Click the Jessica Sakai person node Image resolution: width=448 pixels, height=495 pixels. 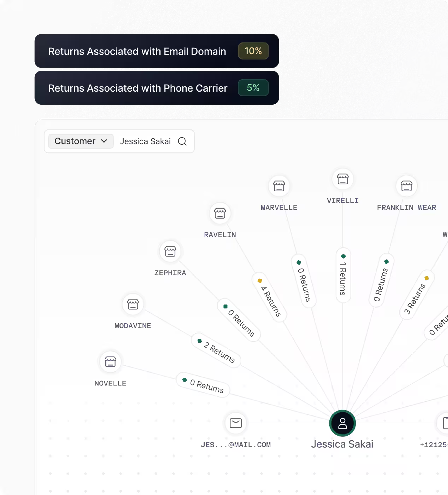point(342,423)
